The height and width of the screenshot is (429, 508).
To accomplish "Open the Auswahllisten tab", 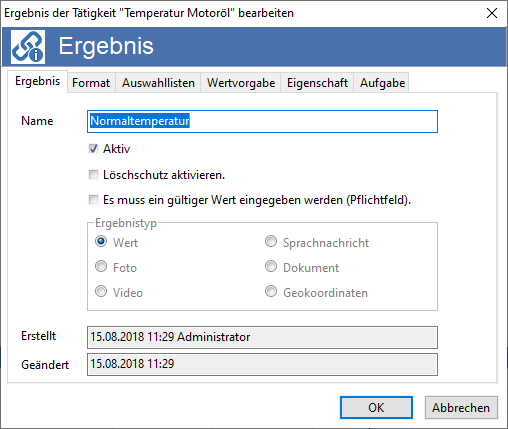I will pos(158,83).
